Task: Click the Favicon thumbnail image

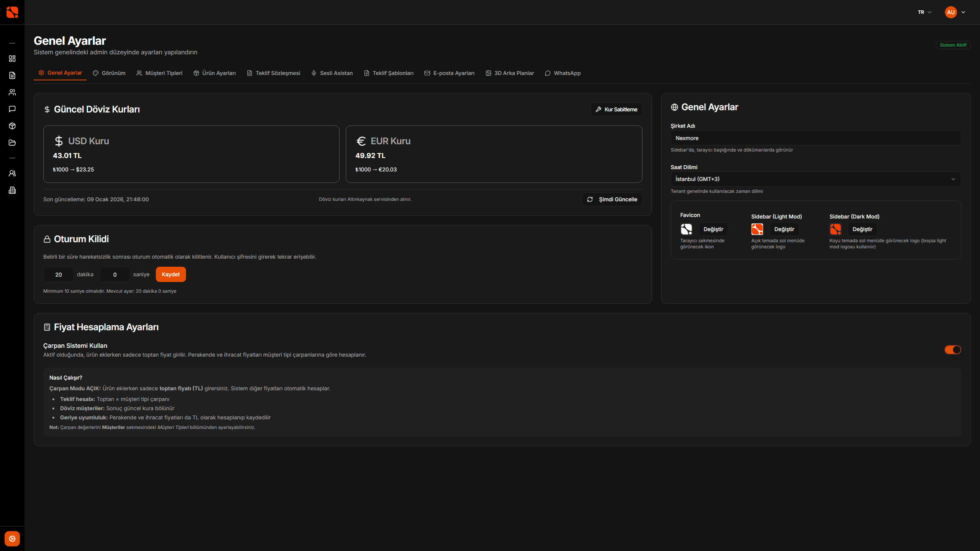Action: click(x=686, y=229)
